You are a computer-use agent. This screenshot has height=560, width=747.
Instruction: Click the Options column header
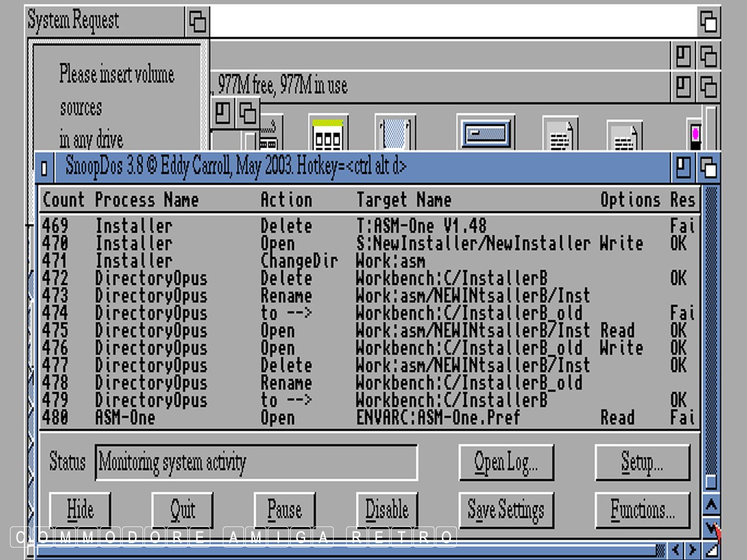[x=631, y=200]
